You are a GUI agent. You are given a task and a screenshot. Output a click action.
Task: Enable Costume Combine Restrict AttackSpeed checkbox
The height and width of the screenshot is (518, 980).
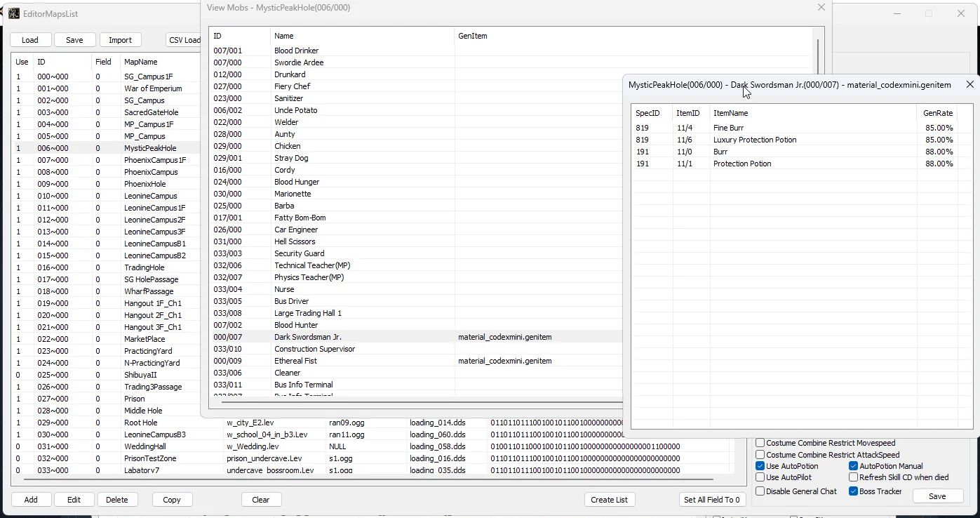tap(760, 455)
